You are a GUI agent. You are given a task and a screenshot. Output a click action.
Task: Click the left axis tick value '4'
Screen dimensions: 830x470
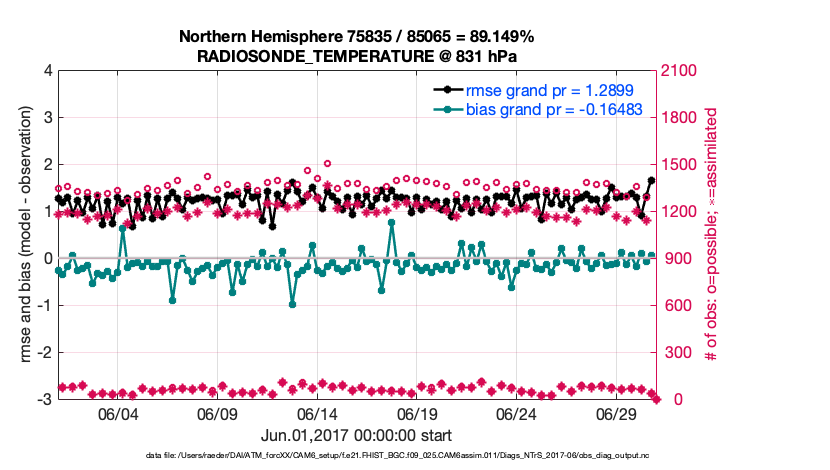48,71
